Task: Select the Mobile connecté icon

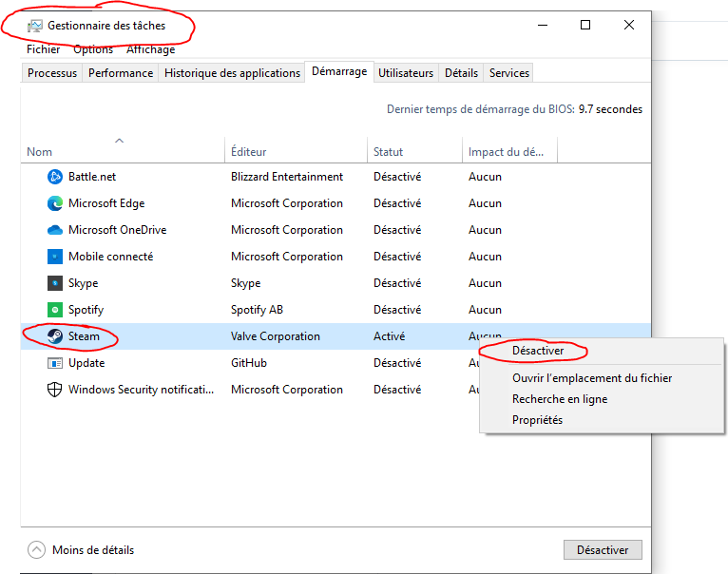Action: [x=55, y=257]
